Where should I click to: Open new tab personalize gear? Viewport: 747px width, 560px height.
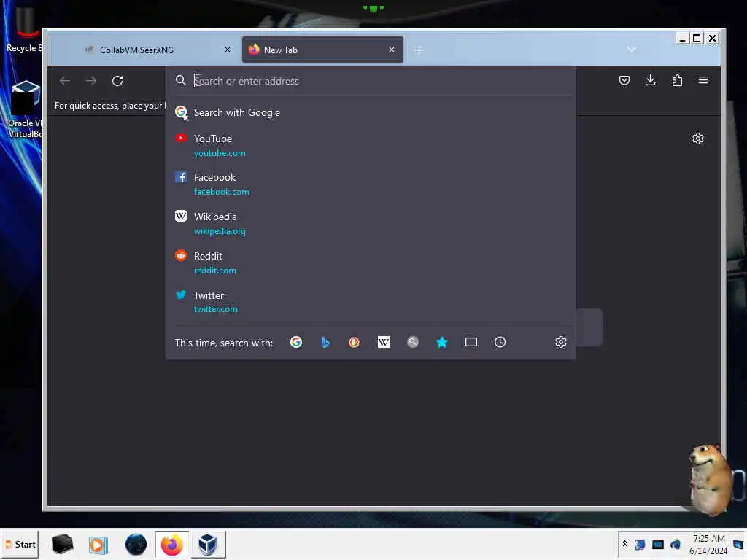(698, 139)
